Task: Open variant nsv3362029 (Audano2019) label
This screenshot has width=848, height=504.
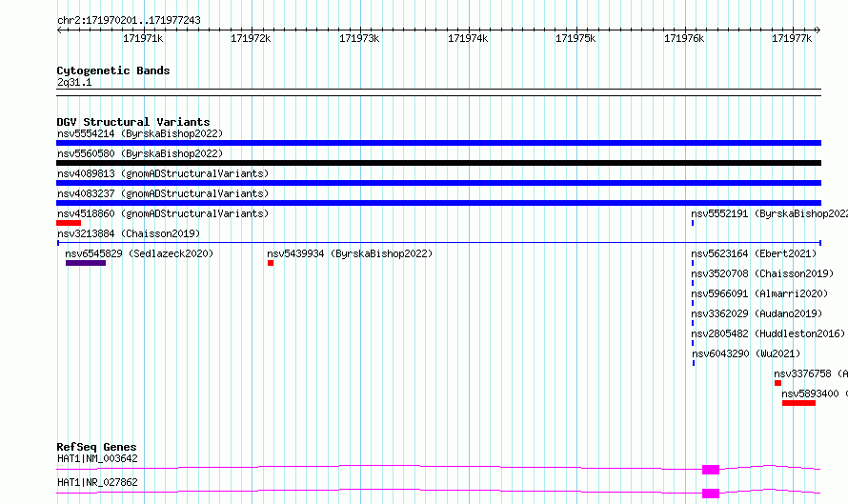Action: coord(757,313)
